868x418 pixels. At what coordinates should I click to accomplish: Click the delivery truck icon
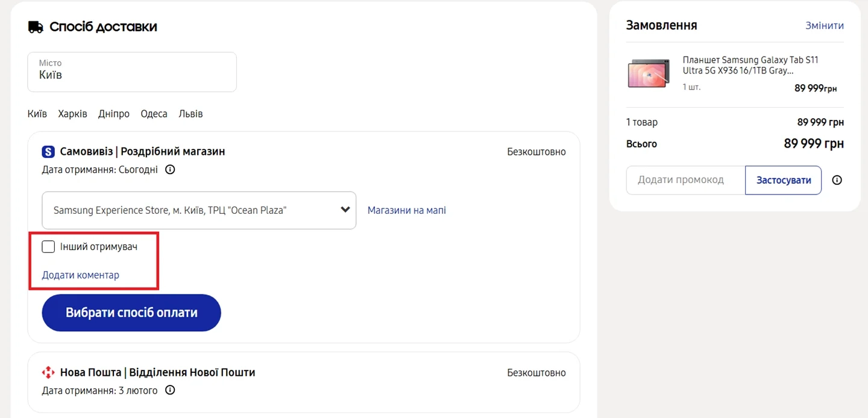36,27
